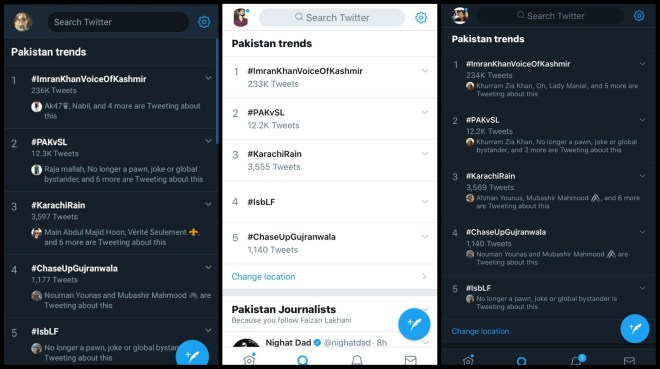
Task: Open settings gear in middle light panel
Action: pyautogui.click(x=421, y=18)
